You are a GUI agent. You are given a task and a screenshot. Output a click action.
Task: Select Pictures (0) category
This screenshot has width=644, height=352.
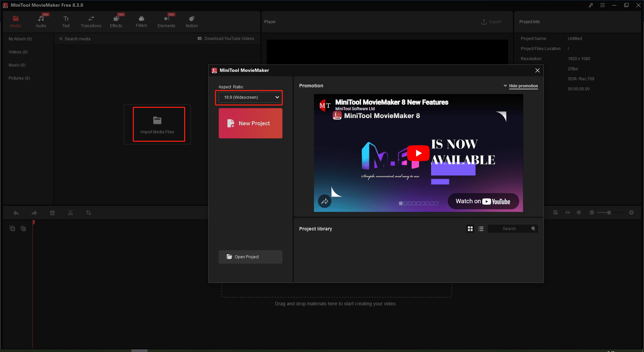[x=19, y=78]
